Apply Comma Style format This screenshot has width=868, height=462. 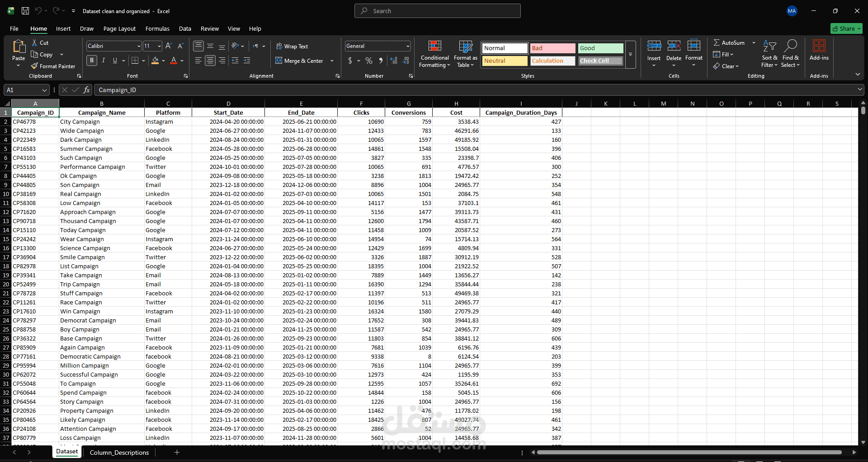coord(381,61)
